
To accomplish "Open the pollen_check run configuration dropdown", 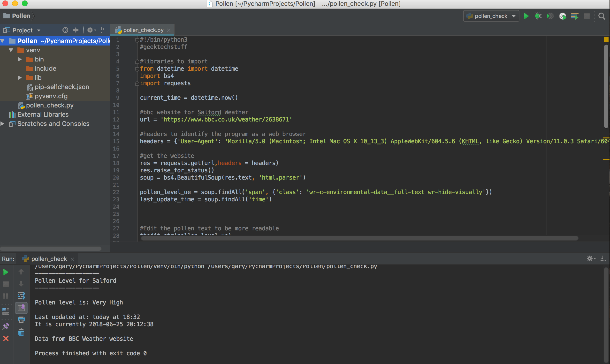I will point(491,16).
